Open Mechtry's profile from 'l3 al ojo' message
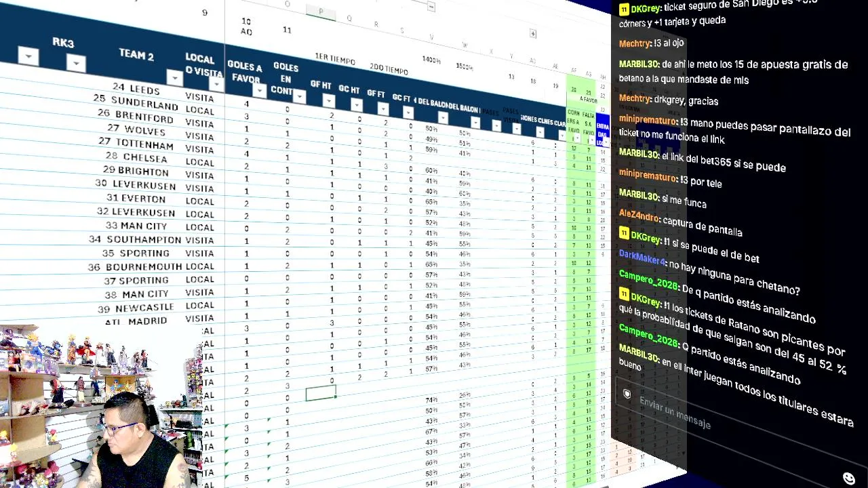 click(x=635, y=43)
